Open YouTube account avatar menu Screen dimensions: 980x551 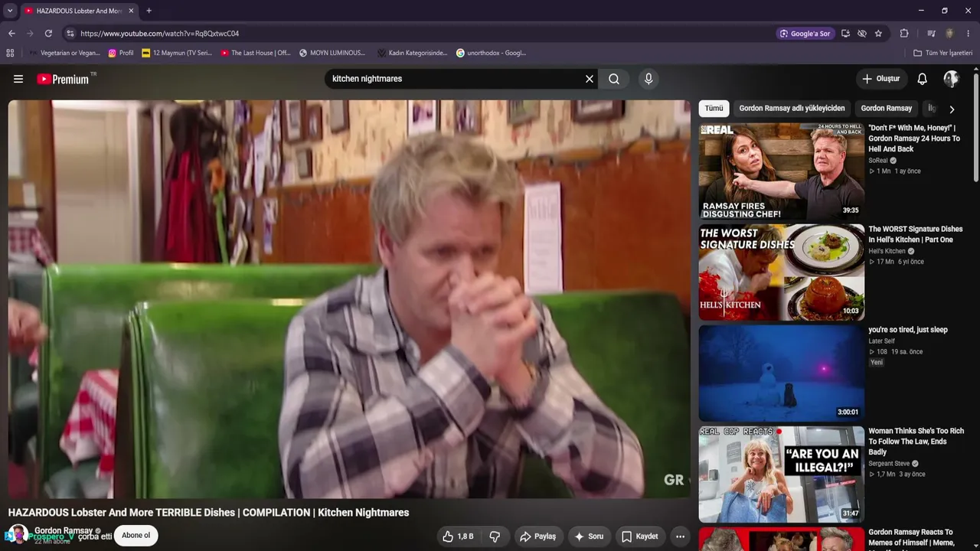tap(951, 79)
